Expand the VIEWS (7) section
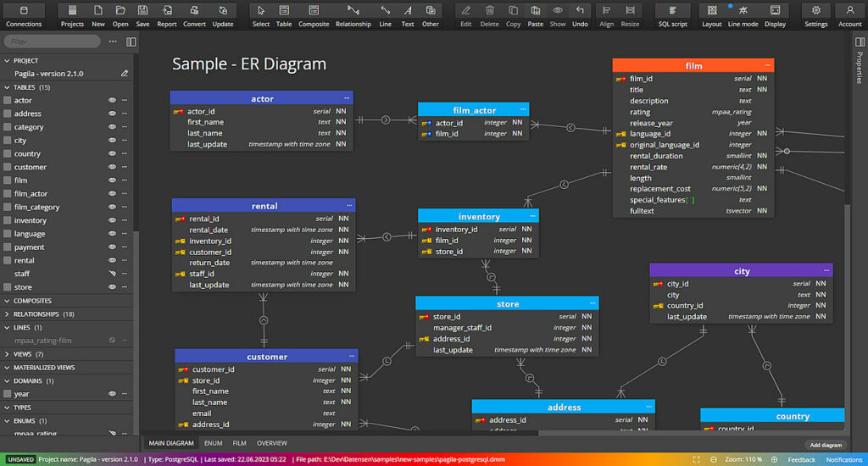 click(7, 353)
